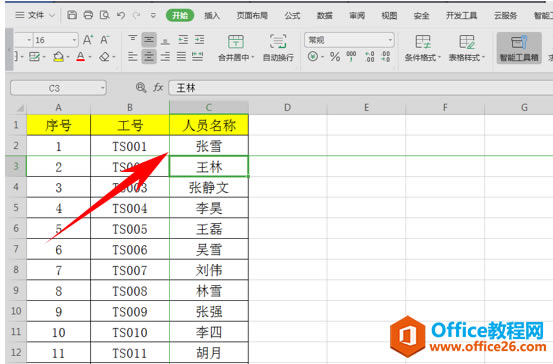Click the 合并居中 merge button
The height and width of the screenshot is (364, 553).
[x=236, y=48]
